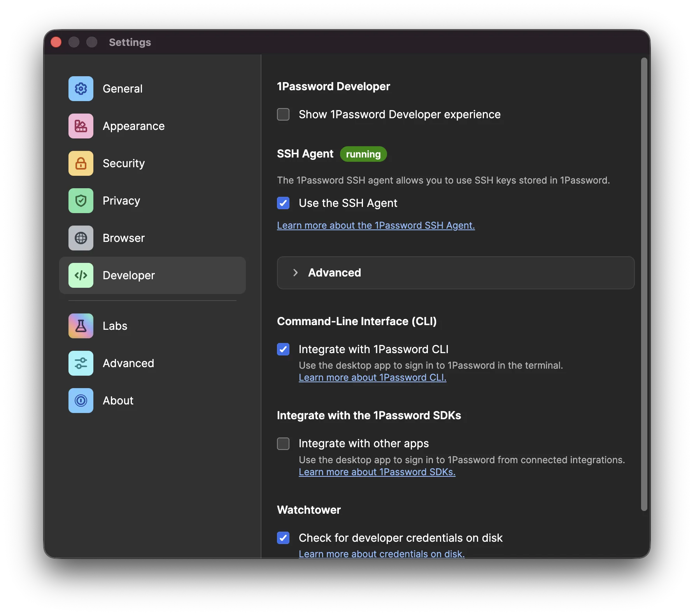The image size is (694, 616).
Task: Click the '1Password Developer' heading
Action: click(x=333, y=86)
